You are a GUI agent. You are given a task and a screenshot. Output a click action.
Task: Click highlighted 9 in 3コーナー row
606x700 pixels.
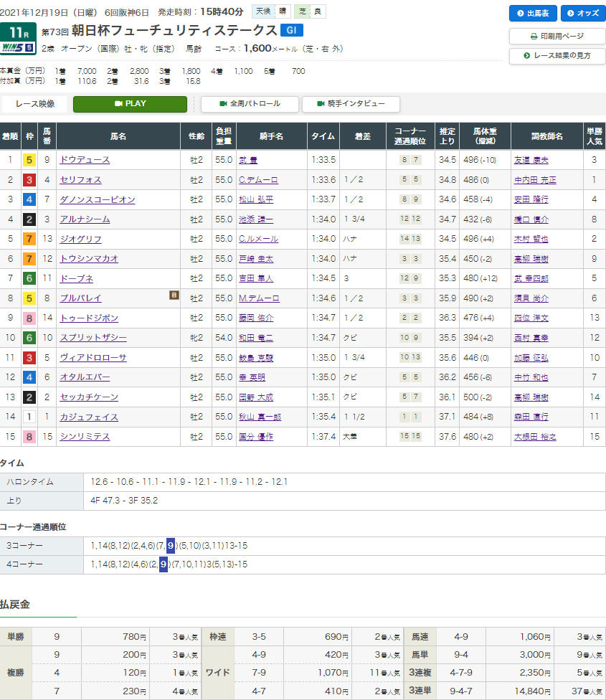pyautogui.click(x=171, y=546)
